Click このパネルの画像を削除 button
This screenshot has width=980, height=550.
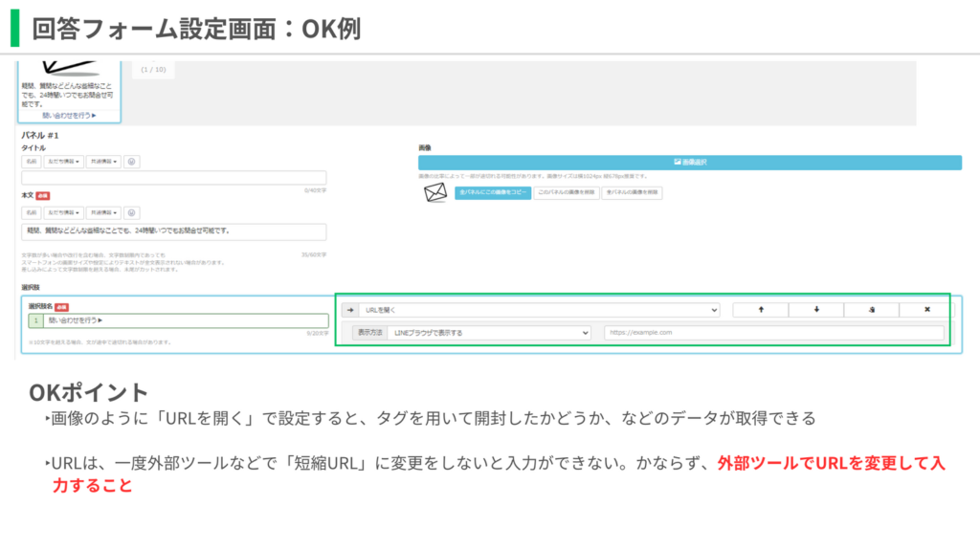tap(565, 193)
